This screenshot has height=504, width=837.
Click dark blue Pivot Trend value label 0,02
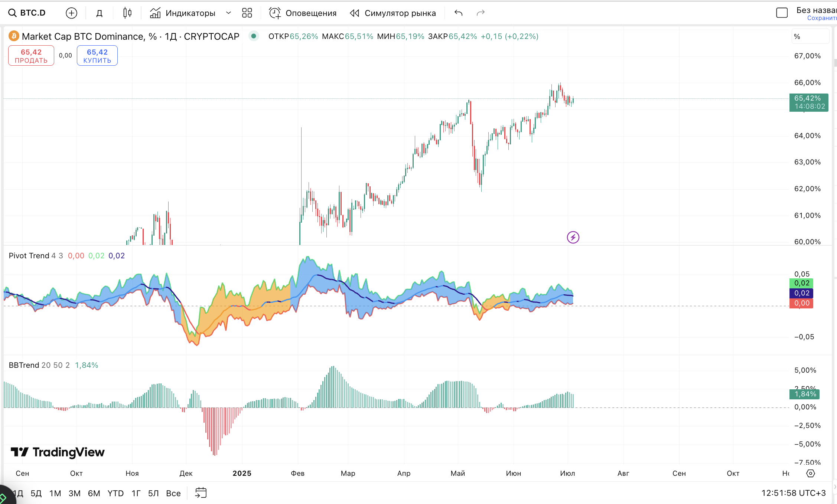click(x=801, y=293)
